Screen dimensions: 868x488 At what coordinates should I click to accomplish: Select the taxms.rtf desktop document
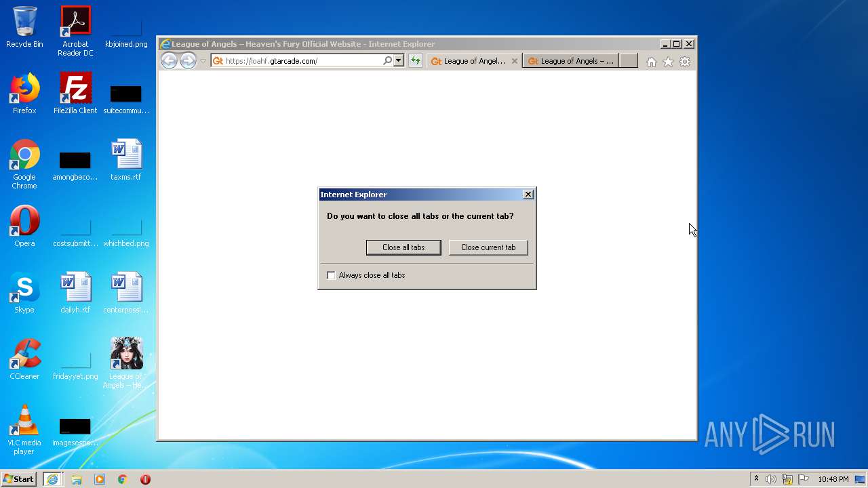point(126,160)
